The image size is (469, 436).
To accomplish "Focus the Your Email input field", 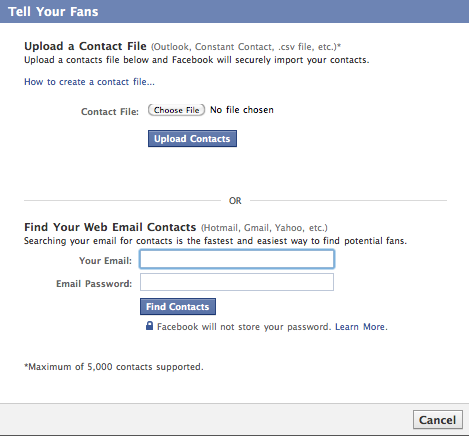I will click(x=237, y=259).
